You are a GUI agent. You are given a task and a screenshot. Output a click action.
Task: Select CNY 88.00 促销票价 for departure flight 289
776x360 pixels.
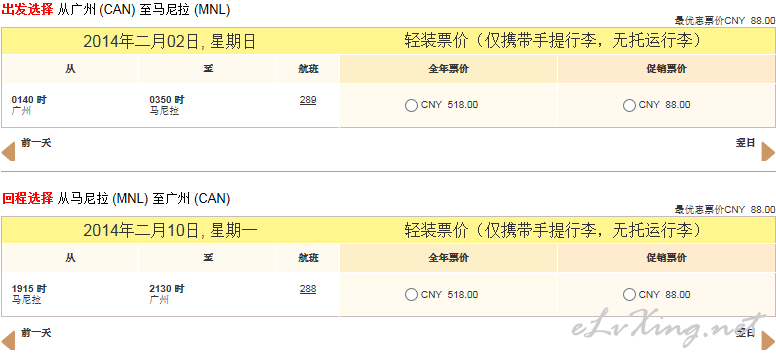629,105
